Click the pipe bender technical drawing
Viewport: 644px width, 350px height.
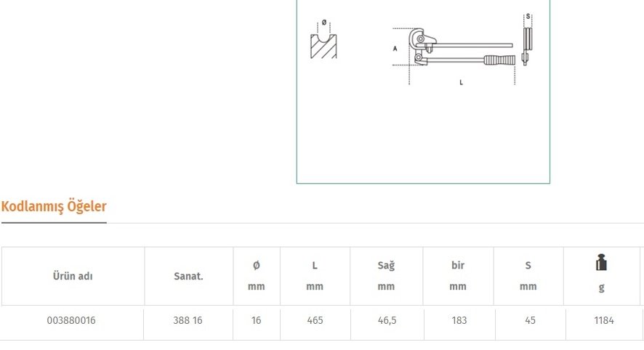[x=456, y=49]
